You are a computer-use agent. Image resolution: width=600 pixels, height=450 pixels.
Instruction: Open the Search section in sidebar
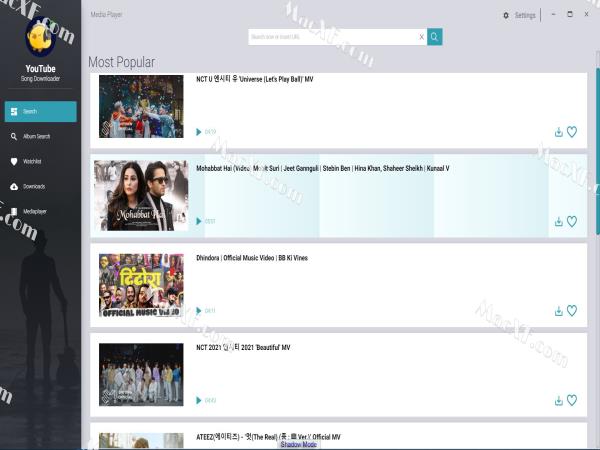[41, 111]
